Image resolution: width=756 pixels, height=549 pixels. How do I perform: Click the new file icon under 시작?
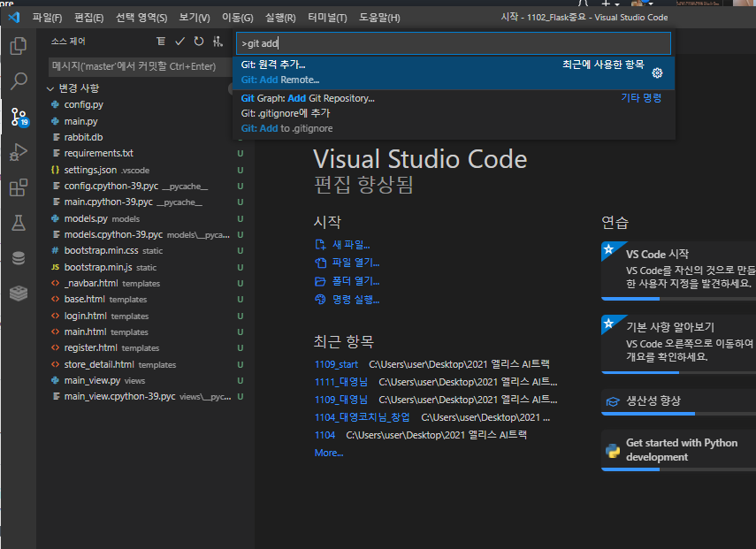(320, 244)
